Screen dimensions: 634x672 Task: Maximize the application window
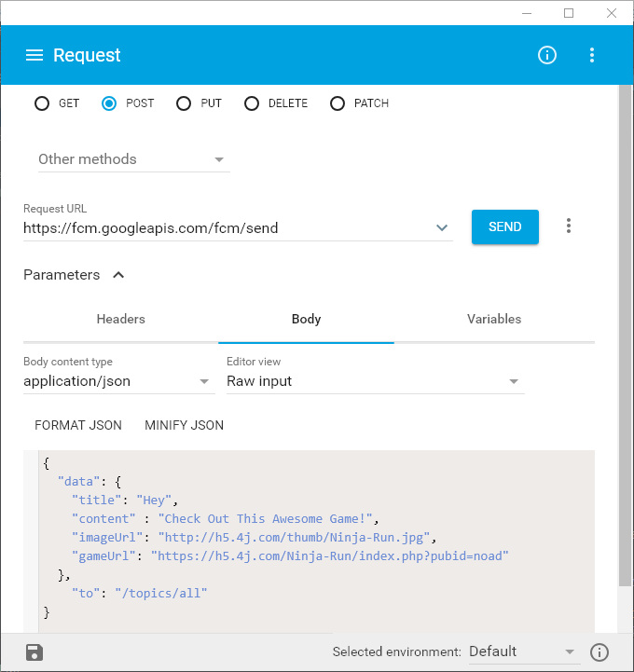569,13
